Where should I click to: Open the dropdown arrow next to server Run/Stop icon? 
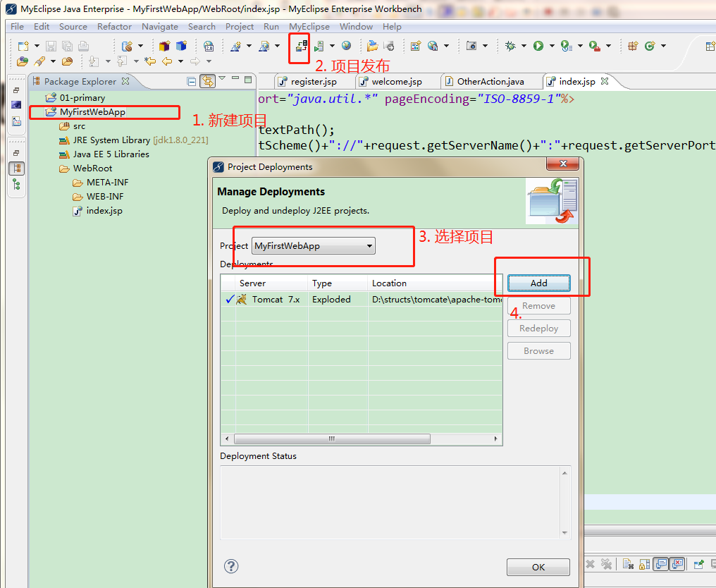point(332,46)
